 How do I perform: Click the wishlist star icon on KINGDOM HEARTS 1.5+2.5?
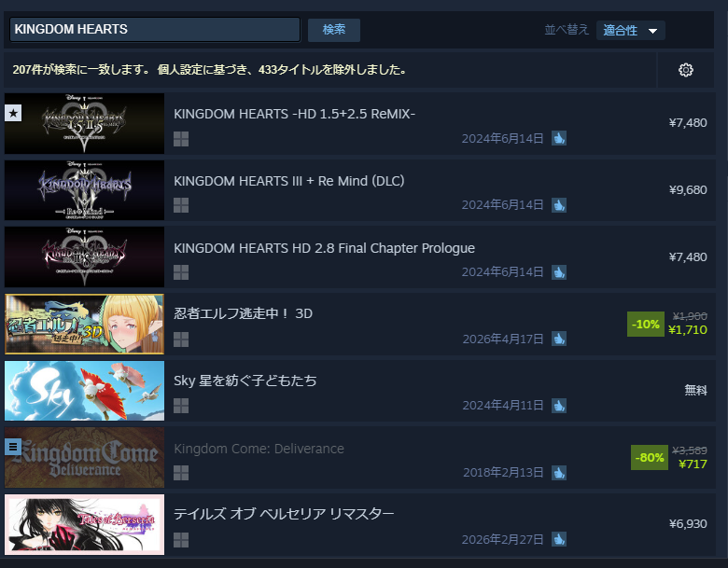point(13,113)
